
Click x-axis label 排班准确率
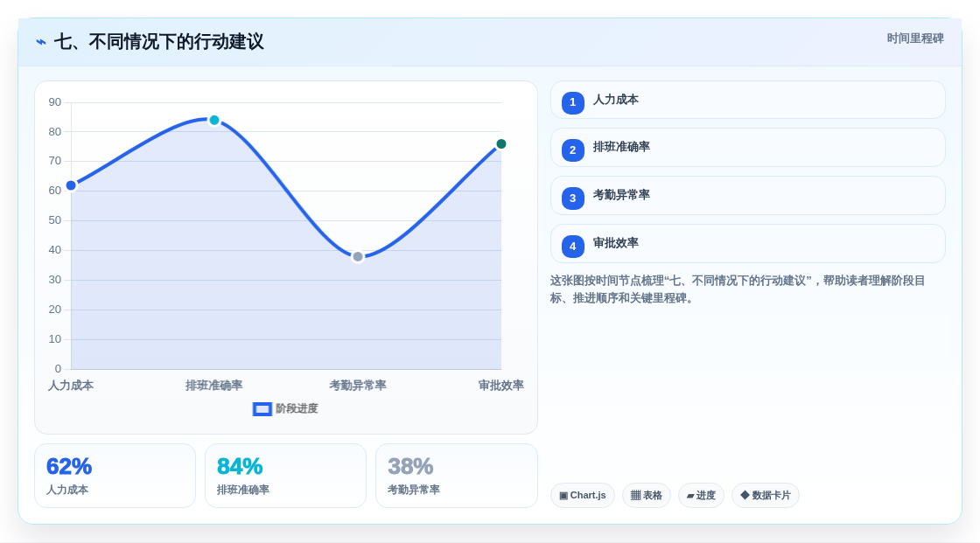click(x=214, y=386)
